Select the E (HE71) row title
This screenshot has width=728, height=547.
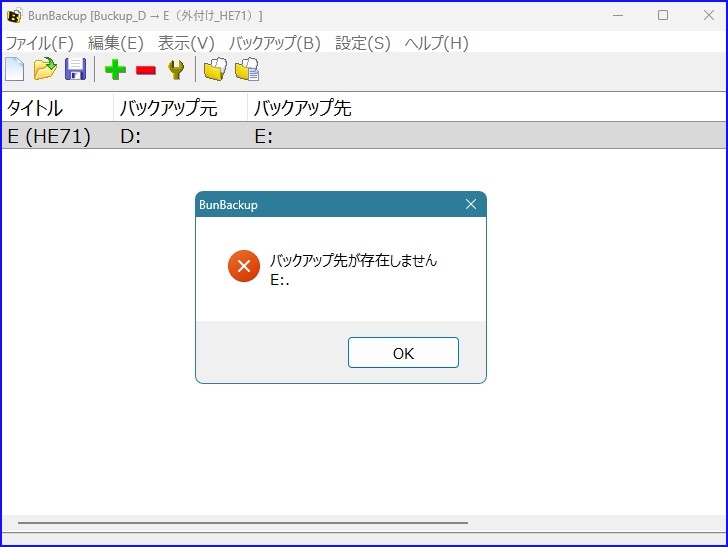(49, 137)
